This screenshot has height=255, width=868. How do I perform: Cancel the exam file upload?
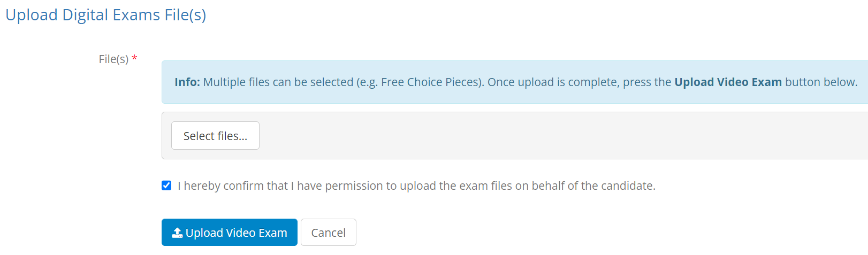328,233
